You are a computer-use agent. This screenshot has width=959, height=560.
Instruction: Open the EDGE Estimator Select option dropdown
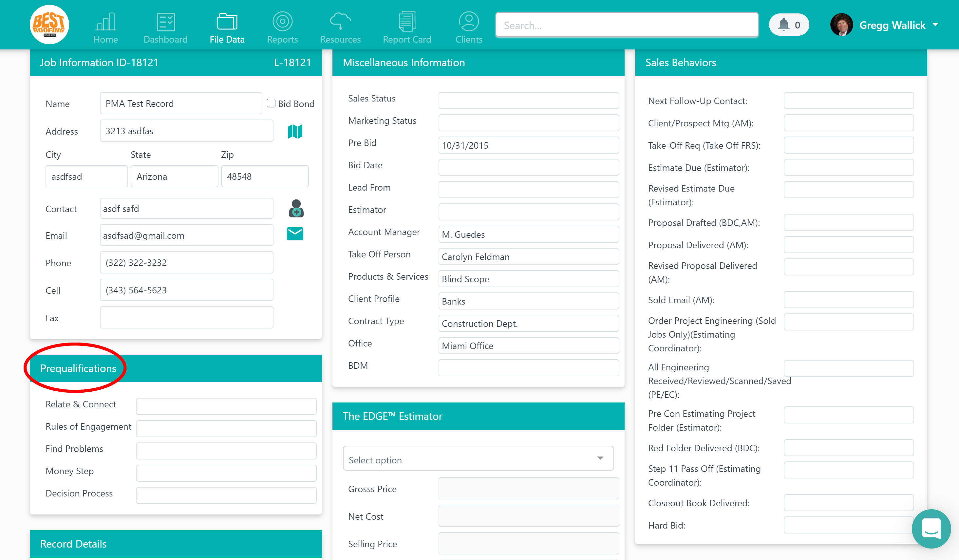click(x=479, y=458)
